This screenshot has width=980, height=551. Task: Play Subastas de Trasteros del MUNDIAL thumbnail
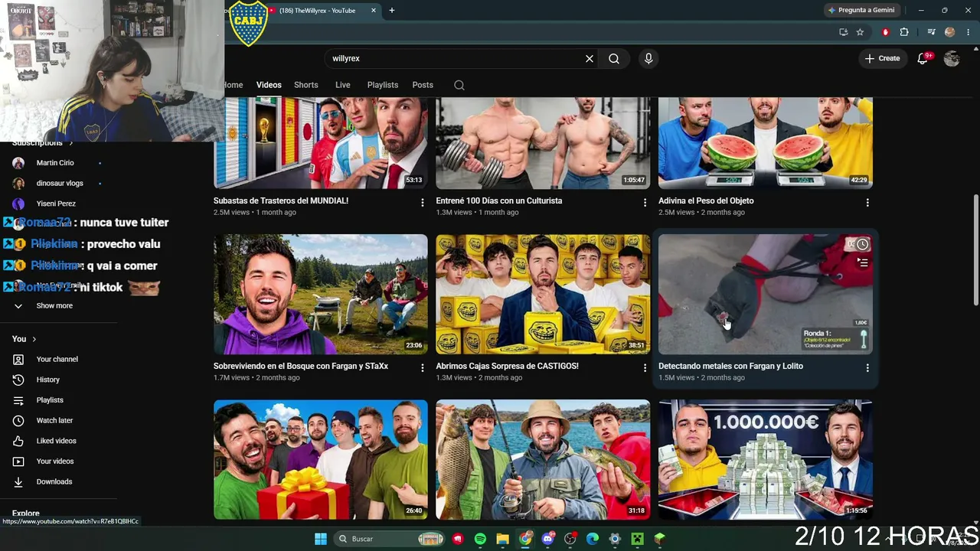point(321,143)
